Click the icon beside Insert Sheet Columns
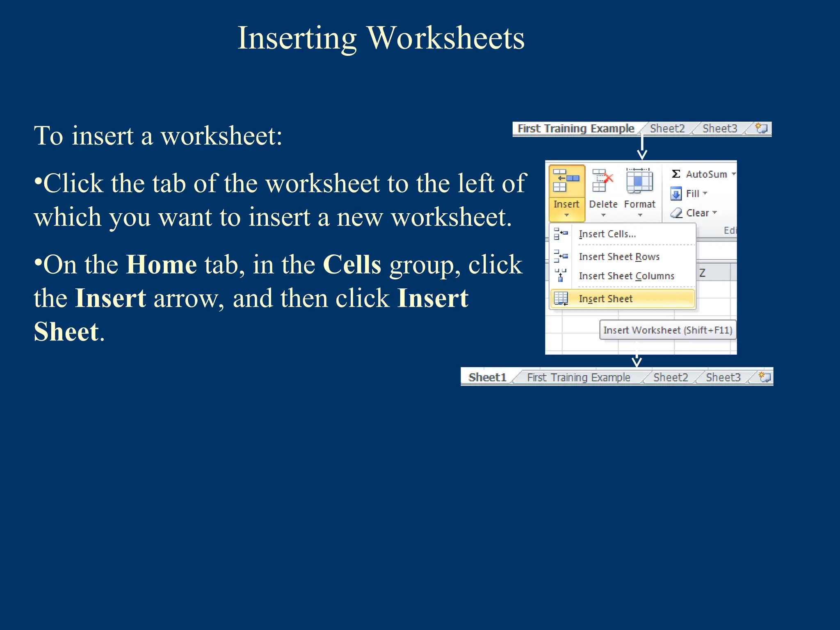This screenshot has height=630, width=840. [561, 276]
